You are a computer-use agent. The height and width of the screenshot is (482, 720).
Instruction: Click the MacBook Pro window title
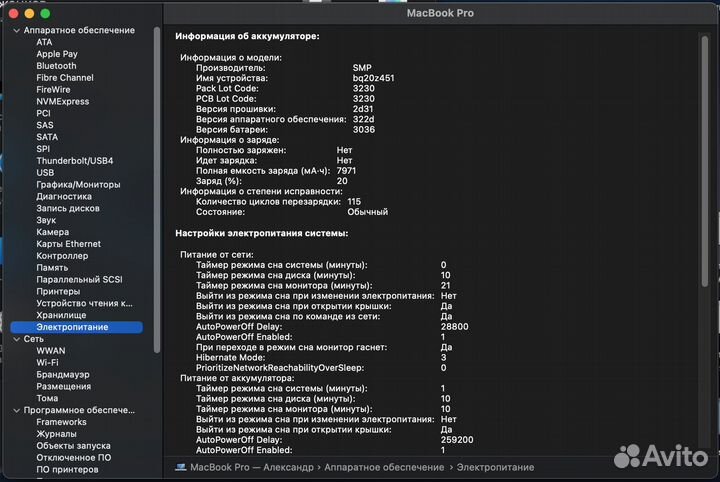point(440,13)
